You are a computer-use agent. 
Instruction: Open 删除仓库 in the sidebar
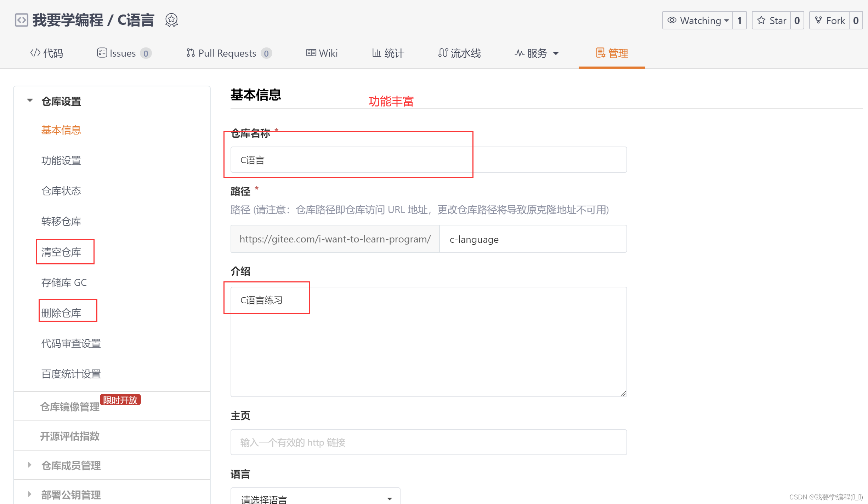point(61,313)
